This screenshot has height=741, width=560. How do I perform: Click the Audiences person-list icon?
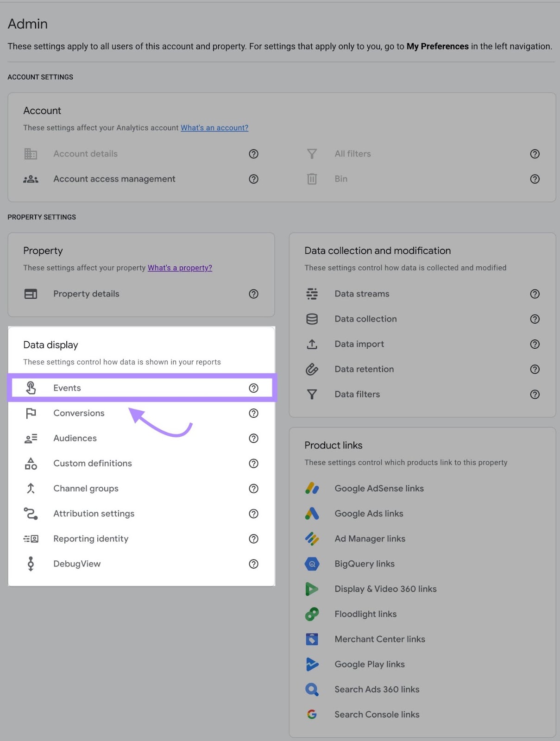point(31,438)
